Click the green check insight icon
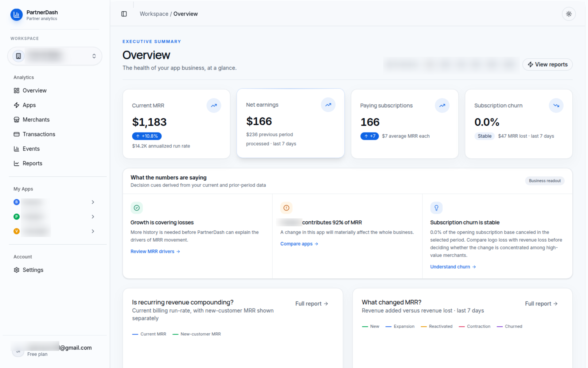 (137, 208)
